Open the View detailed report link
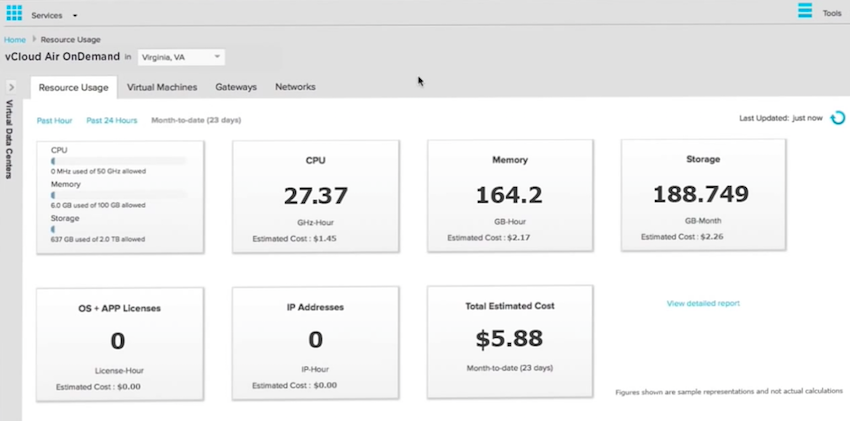Screen dimensions: 850x421 coord(703,303)
